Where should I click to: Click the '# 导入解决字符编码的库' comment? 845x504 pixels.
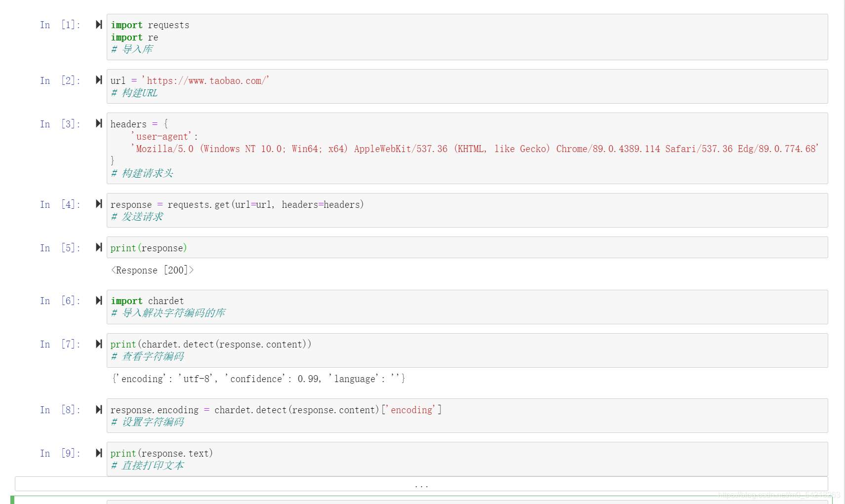pos(168,313)
